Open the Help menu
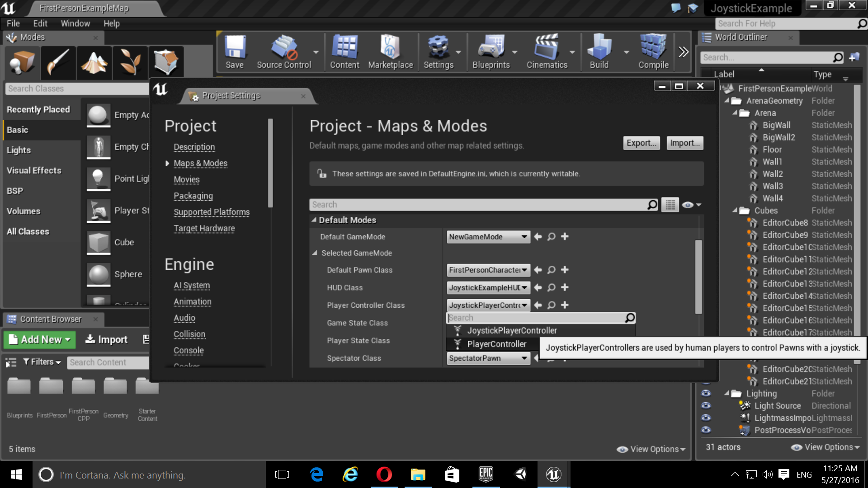Viewport: 868px width, 488px height. (111, 23)
